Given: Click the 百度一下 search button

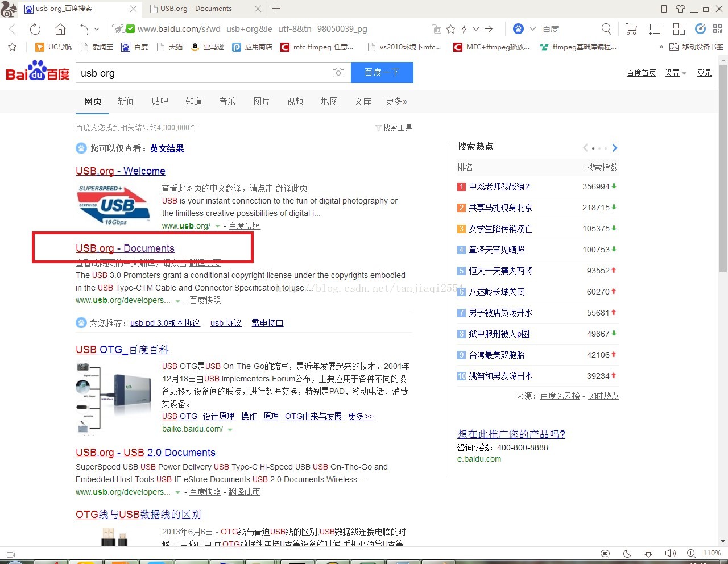Looking at the screenshot, I should (x=382, y=73).
